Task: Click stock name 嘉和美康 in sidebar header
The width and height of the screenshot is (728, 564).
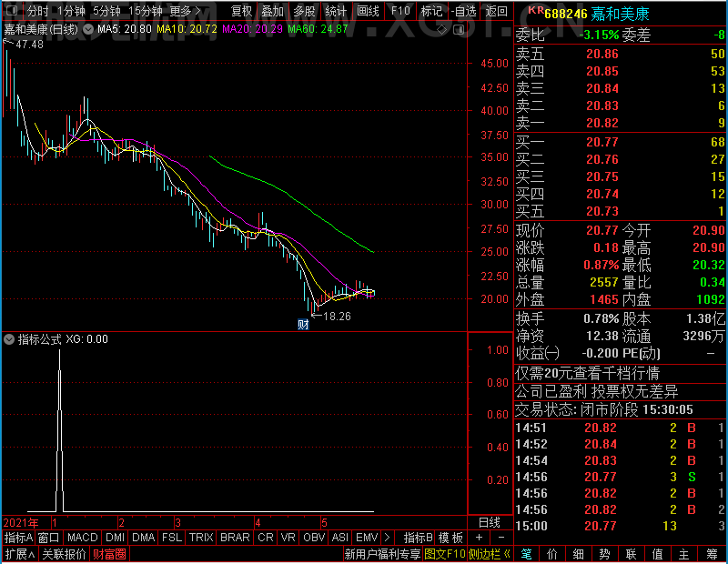Action: pos(620,15)
